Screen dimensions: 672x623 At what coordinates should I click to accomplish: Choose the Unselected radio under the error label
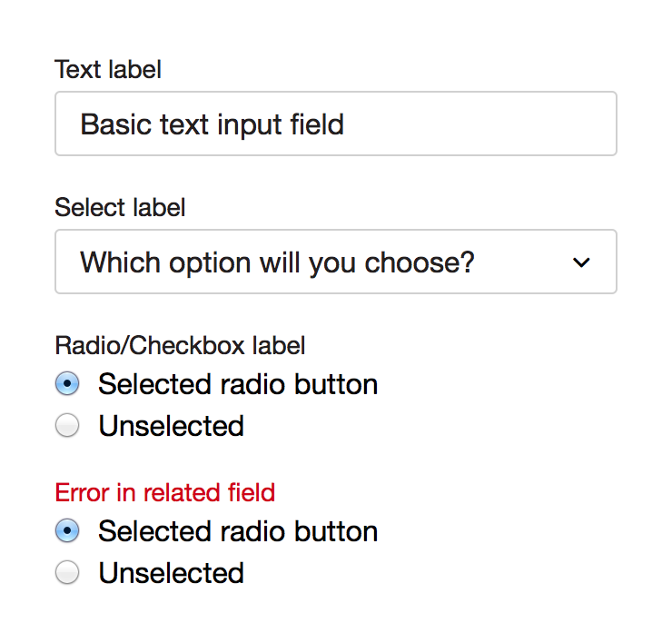67,573
